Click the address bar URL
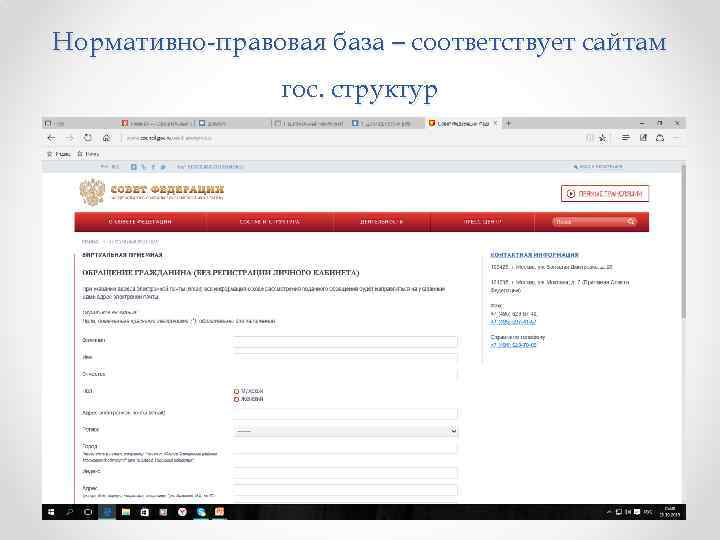 pos(169,138)
